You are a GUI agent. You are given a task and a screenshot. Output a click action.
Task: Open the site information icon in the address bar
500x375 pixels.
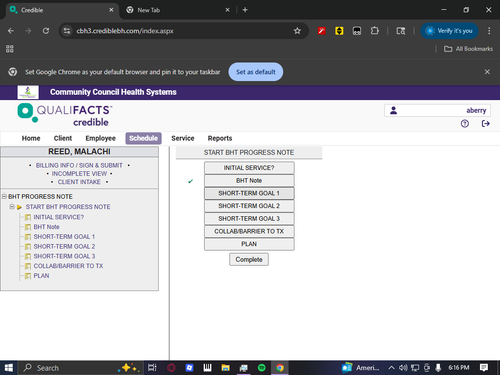[x=67, y=31]
